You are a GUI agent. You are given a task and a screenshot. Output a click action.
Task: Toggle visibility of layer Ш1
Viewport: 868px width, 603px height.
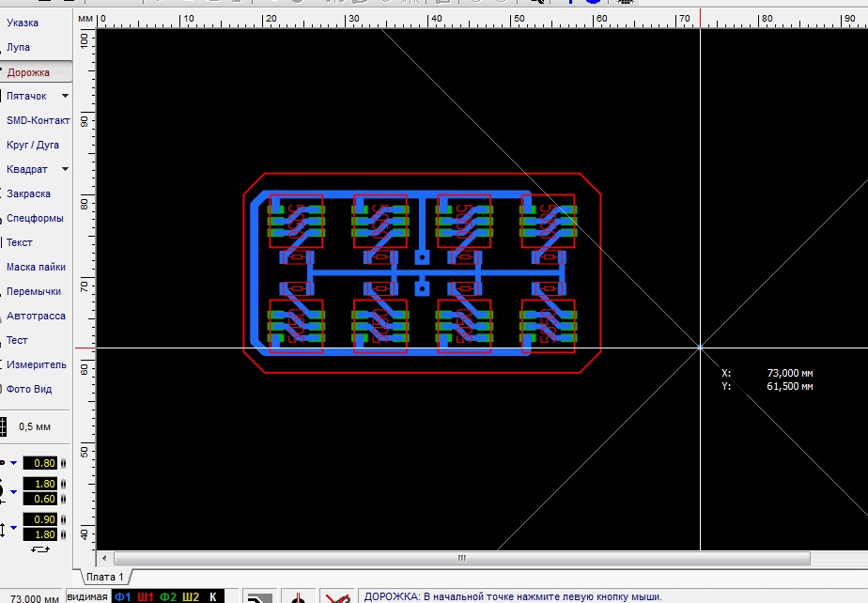click(x=146, y=596)
